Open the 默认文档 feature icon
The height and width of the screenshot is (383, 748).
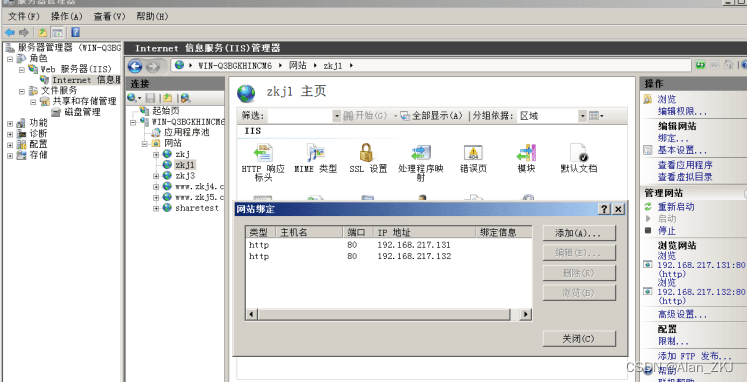(579, 153)
